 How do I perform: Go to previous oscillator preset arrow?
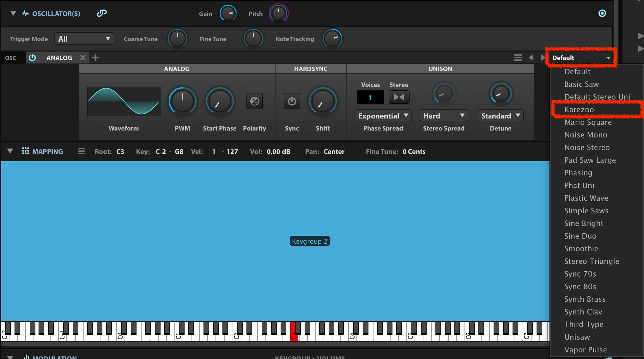click(531, 58)
